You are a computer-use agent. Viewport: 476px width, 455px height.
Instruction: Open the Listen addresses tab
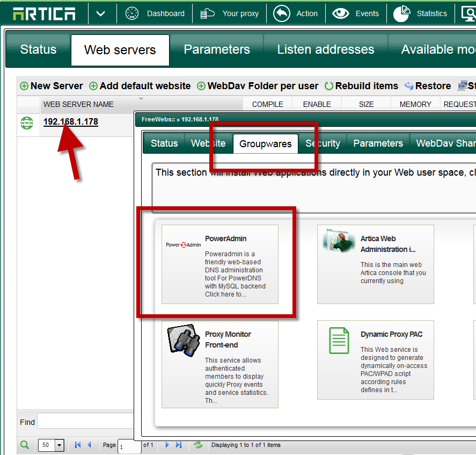[x=325, y=49]
